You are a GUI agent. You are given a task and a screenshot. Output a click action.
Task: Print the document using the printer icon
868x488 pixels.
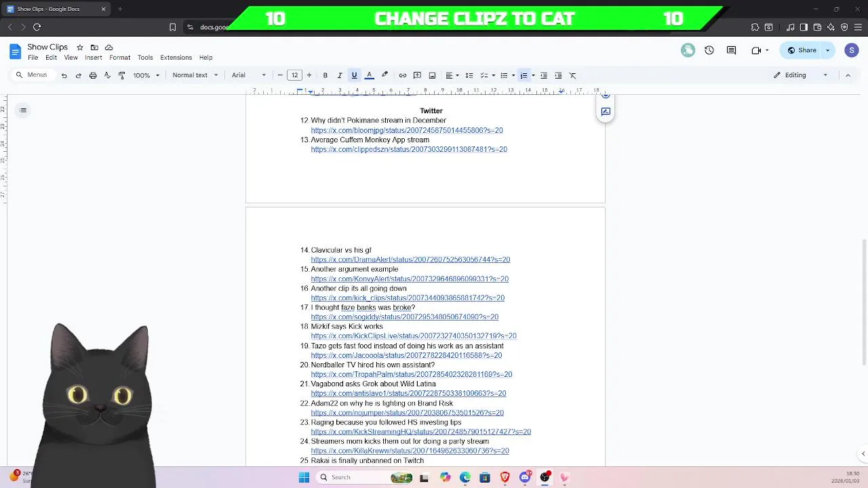pyautogui.click(x=93, y=75)
